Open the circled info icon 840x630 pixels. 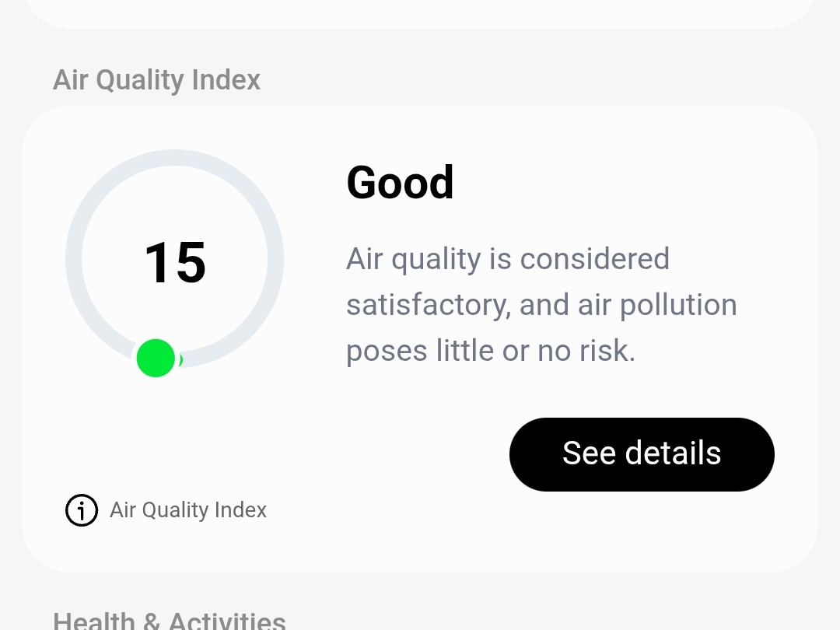[82, 510]
